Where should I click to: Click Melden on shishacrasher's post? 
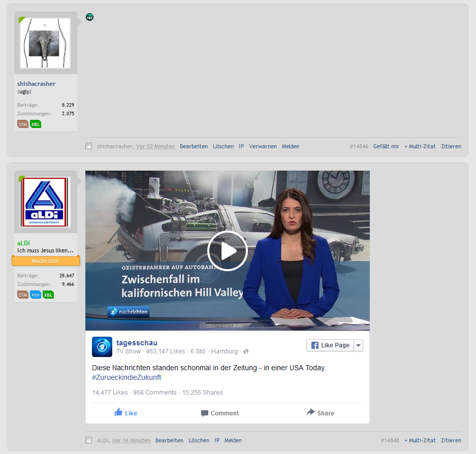291,146
